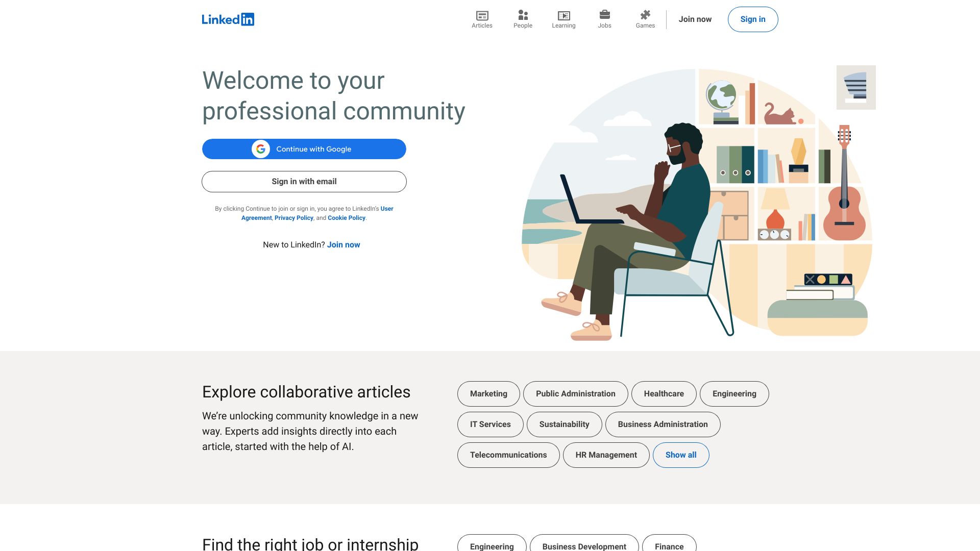The image size is (980, 551).
Task: Click Join now navigation menu item
Action: tap(695, 19)
